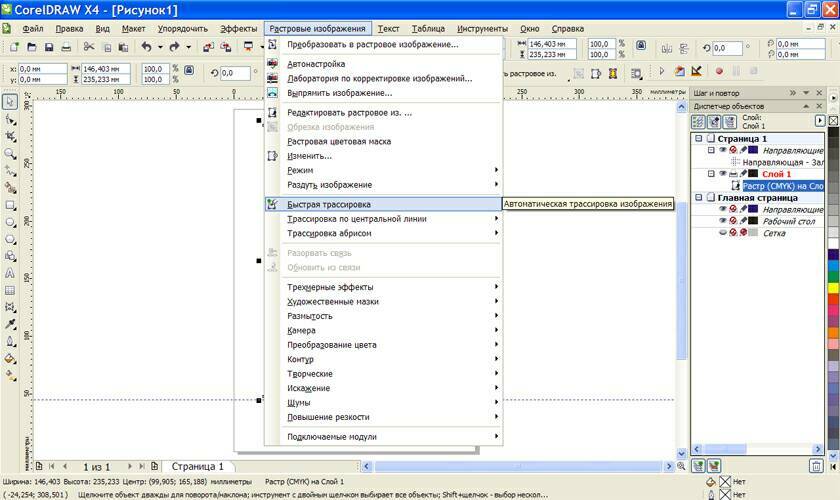
Task: Toggle visibility of Сетка layer
Action: pyautogui.click(x=722, y=233)
